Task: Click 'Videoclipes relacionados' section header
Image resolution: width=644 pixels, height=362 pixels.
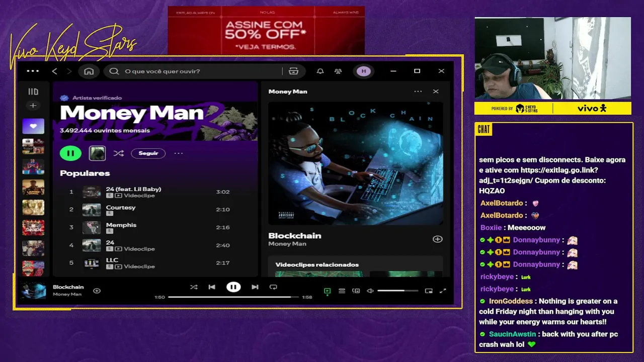Action: (x=317, y=264)
